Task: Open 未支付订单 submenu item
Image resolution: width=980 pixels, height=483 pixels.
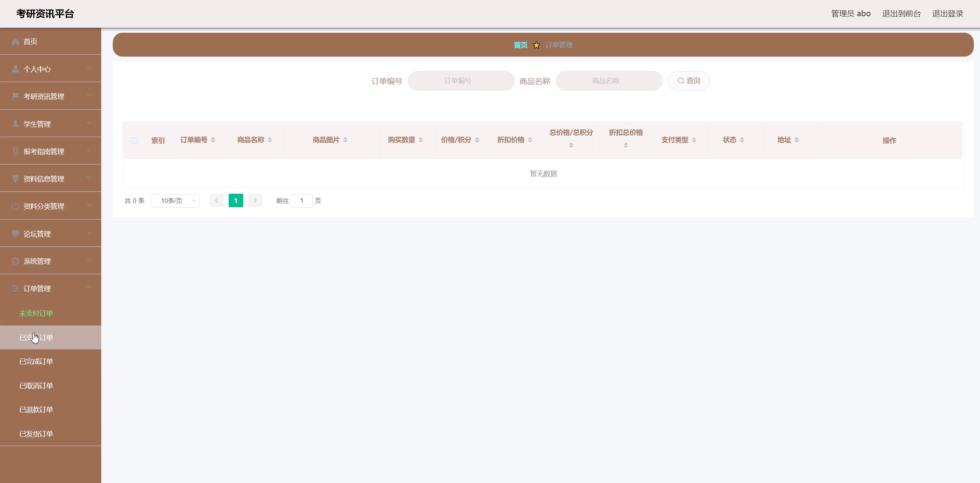Action: click(x=50, y=313)
